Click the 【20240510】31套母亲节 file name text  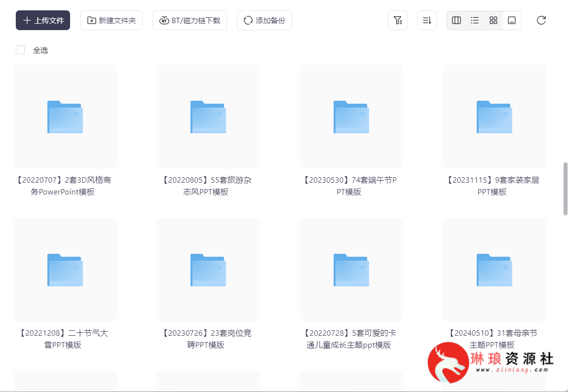pyautogui.click(x=492, y=339)
